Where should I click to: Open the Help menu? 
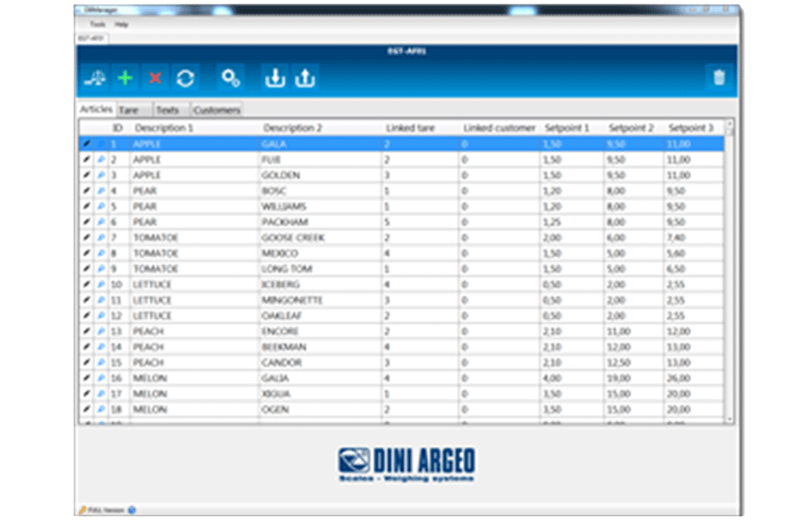pyautogui.click(x=121, y=25)
